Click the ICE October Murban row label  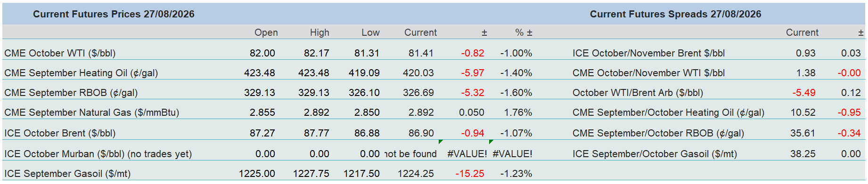click(x=98, y=154)
